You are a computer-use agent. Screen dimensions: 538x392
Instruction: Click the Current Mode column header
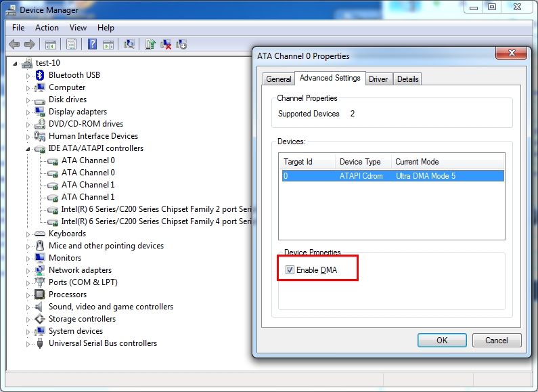point(448,162)
